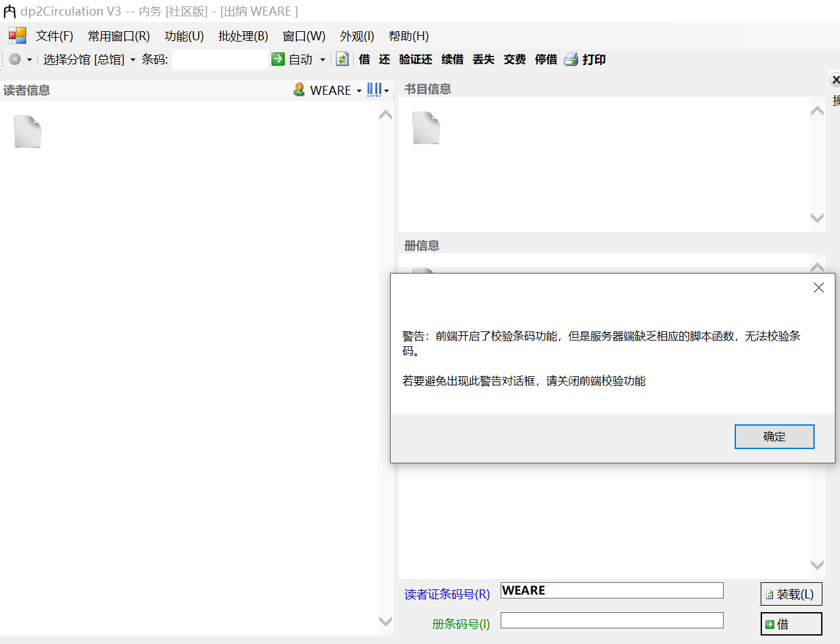Click the 打印 printer icon
Viewport: 840px width, 644px height.
pos(571,59)
